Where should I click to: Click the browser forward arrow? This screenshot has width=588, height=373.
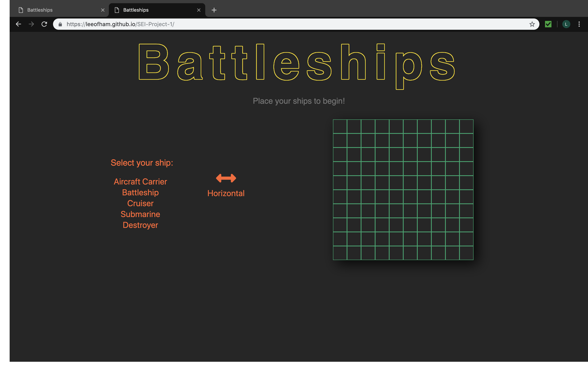coord(31,24)
